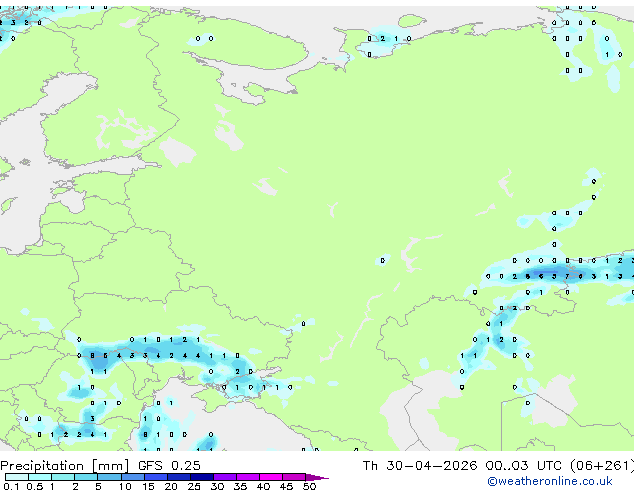Click the over-50 mm legend arrow tip
634x490 pixels.
pyautogui.click(x=317, y=477)
